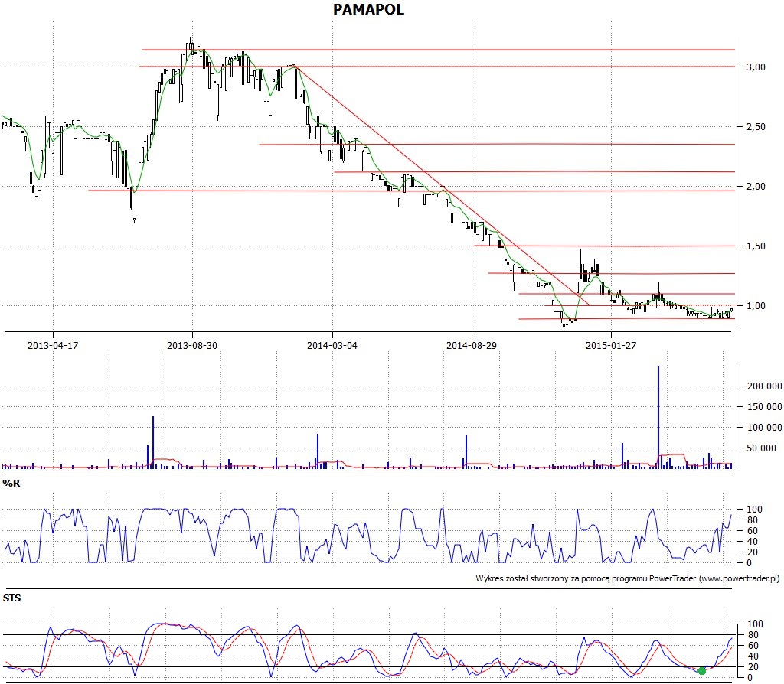Click the 2,50 price axis label
784x684 pixels.
click(756, 127)
